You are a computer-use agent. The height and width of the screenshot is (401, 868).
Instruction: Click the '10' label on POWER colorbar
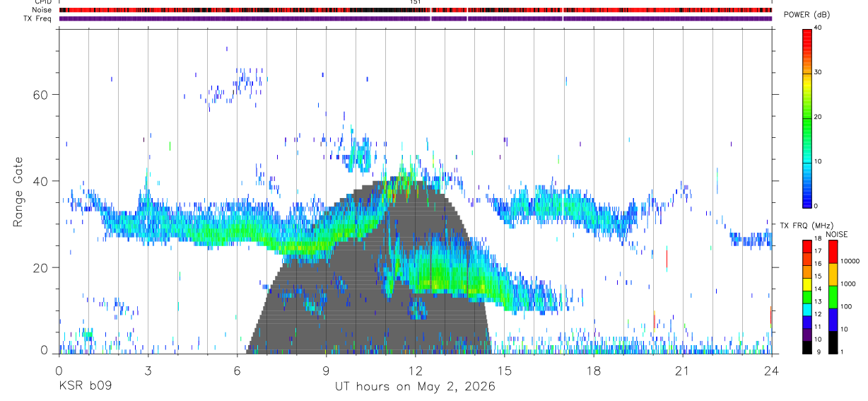(x=818, y=161)
